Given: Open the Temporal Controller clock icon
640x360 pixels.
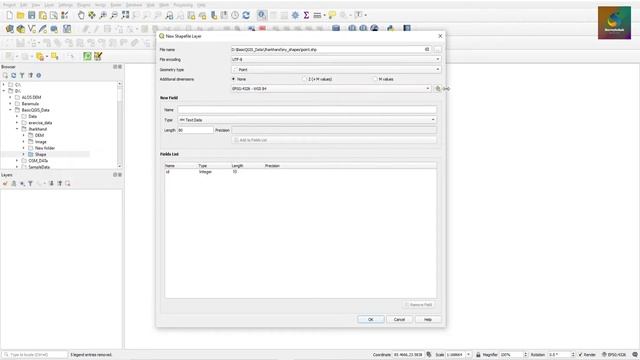Looking at the screenshot, I should tap(235, 16).
